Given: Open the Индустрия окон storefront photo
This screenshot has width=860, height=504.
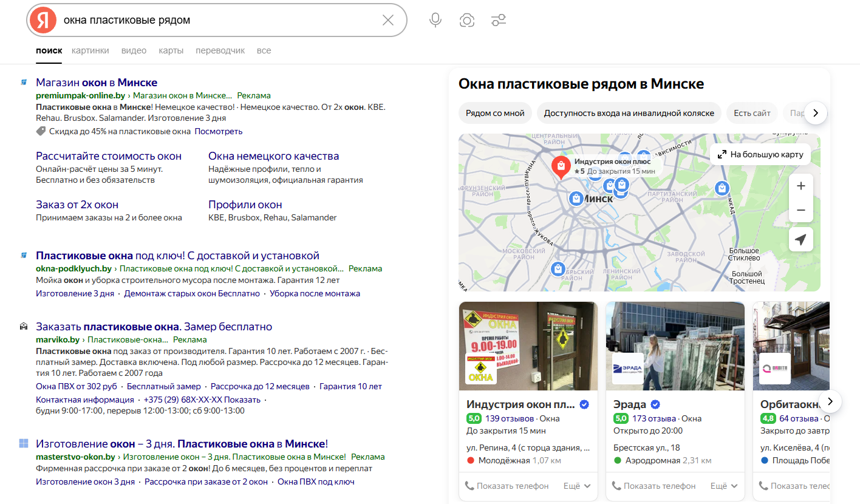Looking at the screenshot, I should click(528, 346).
